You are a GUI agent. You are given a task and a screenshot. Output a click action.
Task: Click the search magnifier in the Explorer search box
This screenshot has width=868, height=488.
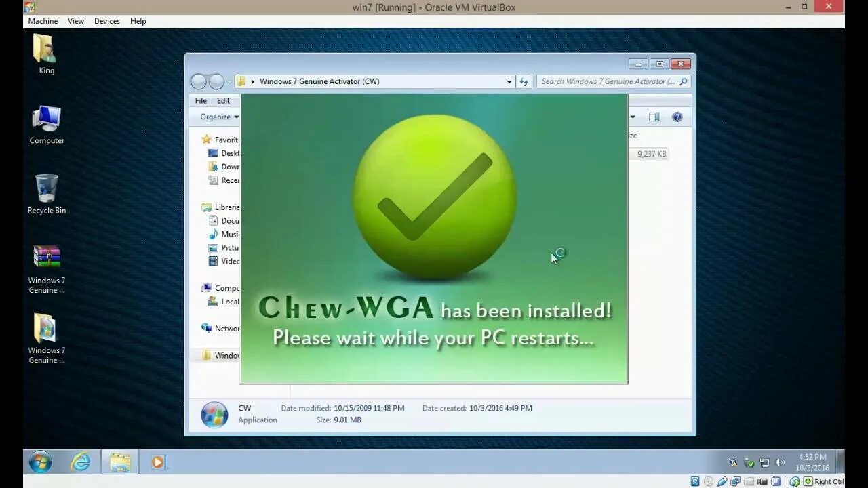click(x=683, y=81)
